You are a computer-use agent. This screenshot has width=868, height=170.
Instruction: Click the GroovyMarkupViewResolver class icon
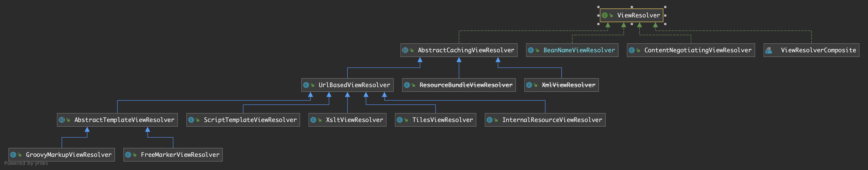[13, 155]
